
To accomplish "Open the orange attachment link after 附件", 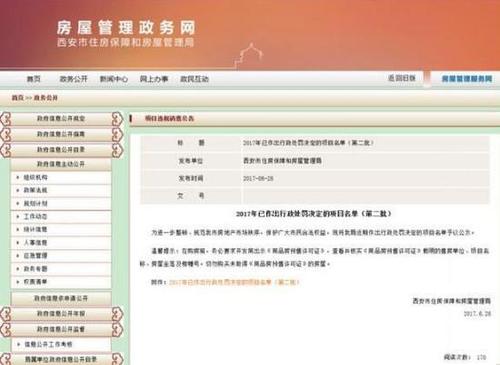I will point(234,282).
